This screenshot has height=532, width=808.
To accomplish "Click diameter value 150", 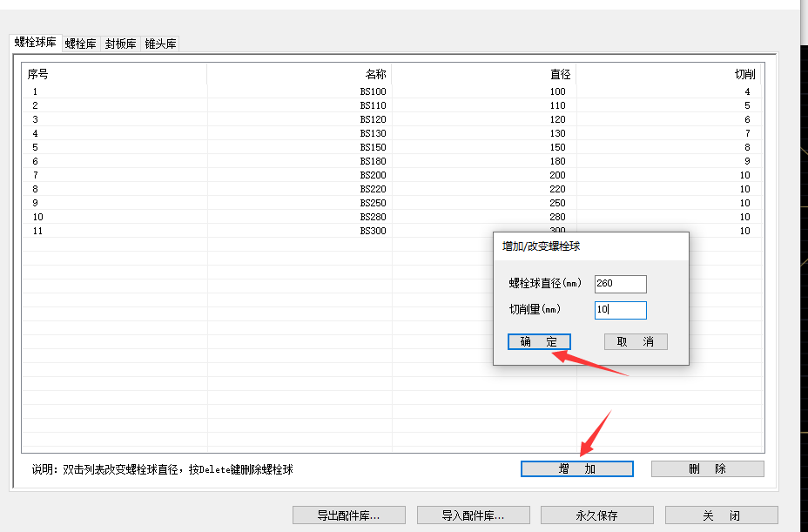I will (557, 147).
